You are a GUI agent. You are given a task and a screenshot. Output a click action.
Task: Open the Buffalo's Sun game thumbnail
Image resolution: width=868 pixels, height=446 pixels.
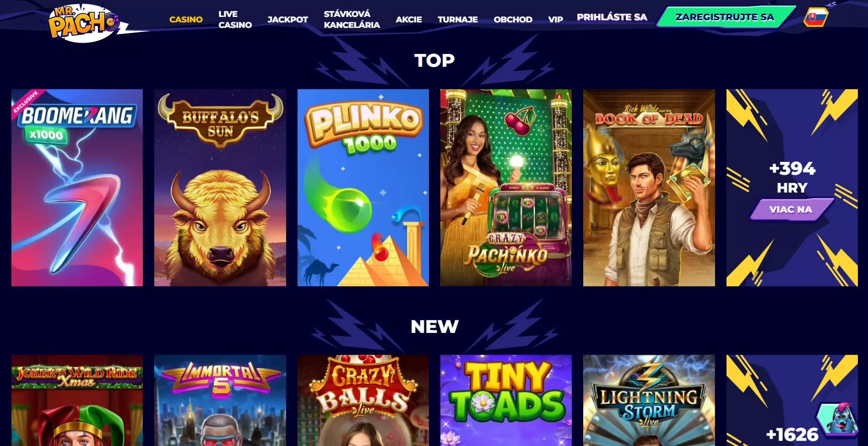pyautogui.click(x=220, y=188)
